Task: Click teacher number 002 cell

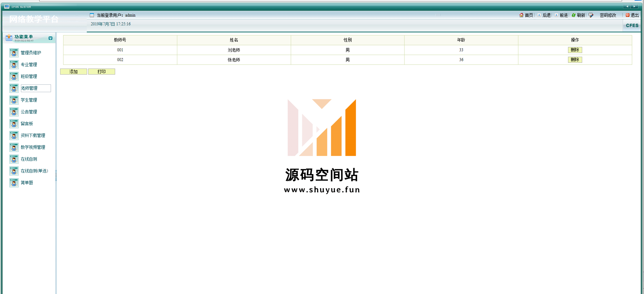Action: 120,60
